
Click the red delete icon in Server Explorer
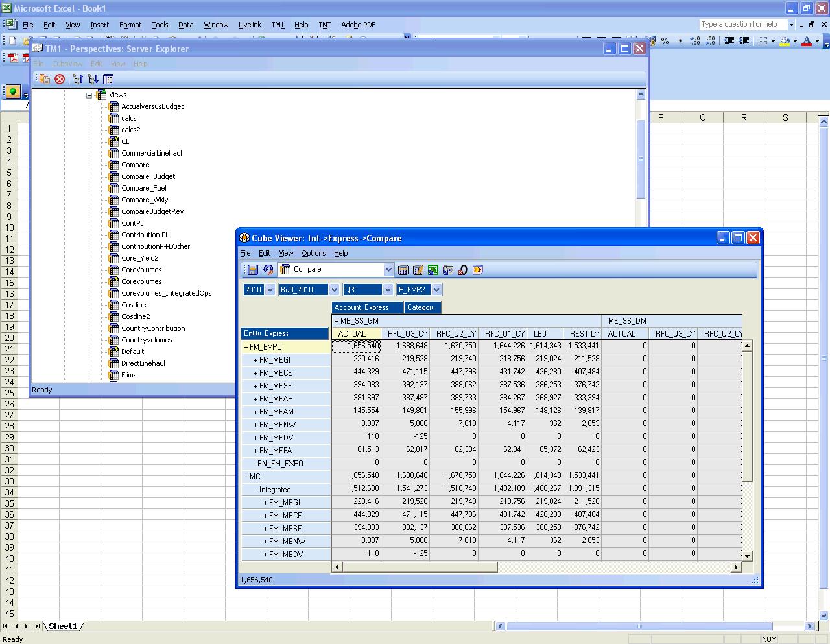pos(60,79)
